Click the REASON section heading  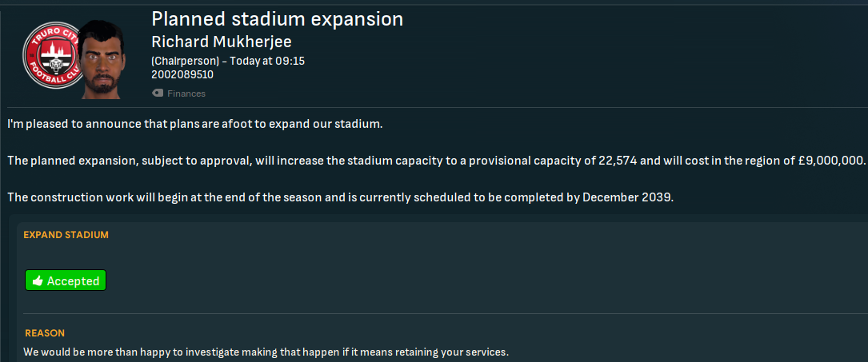click(x=45, y=332)
